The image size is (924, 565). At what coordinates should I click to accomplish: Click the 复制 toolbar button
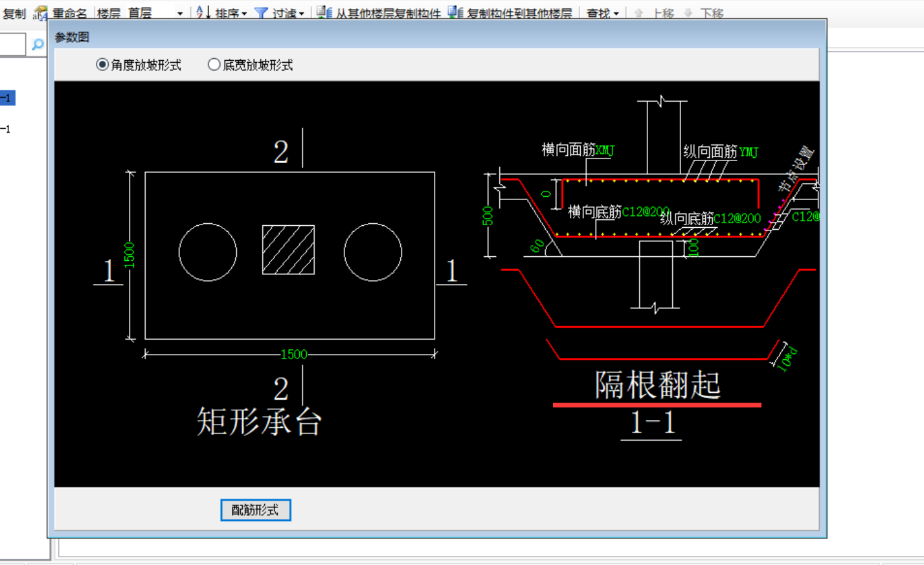(14, 13)
